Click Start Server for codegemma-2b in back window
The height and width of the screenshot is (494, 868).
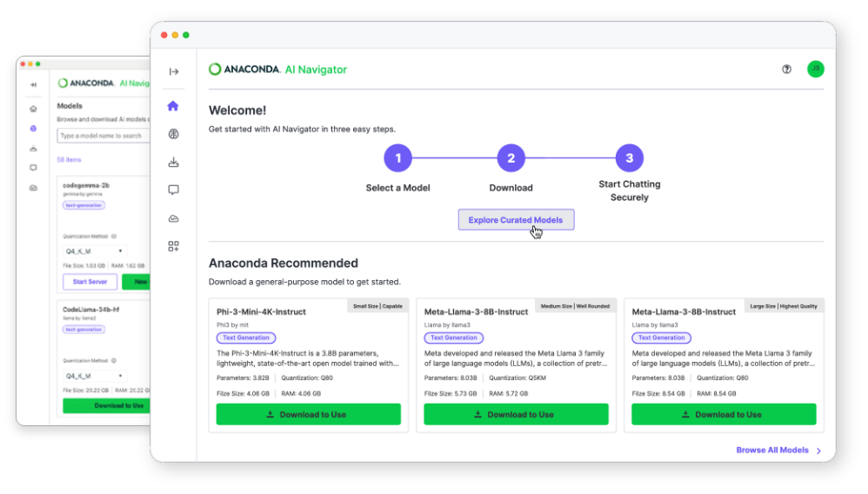pyautogui.click(x=90, y=282)
